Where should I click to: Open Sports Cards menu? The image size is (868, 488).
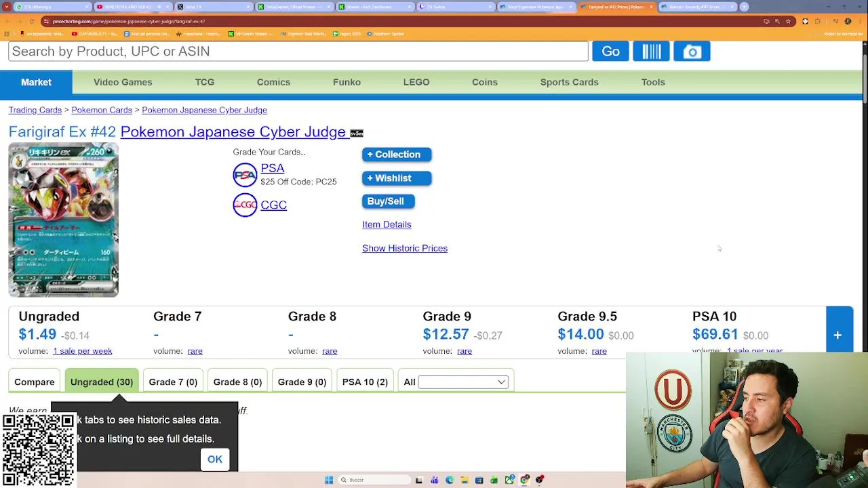(x=569, y=82)
